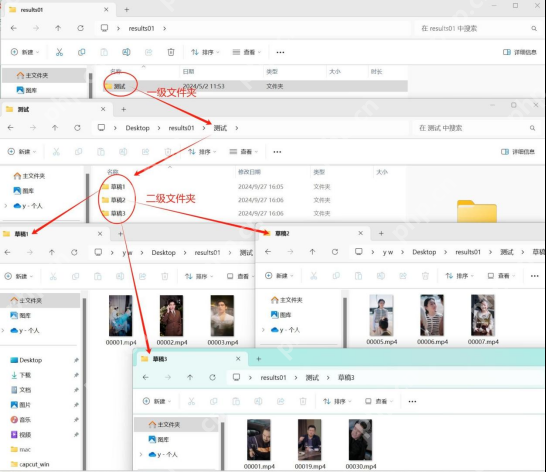Click the Copy icon in results01 toolbar
The width and height of the screenshot is (546, 472).
(81, 52)
